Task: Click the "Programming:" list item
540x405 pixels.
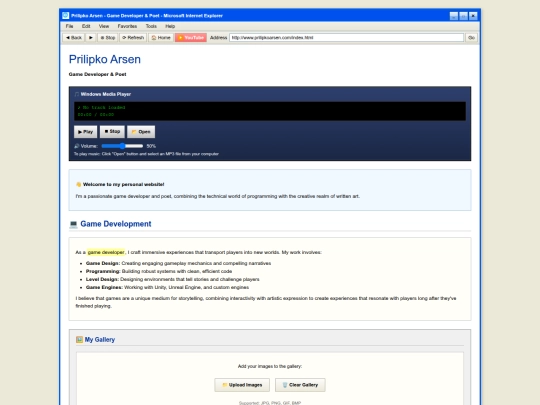Action: [x=159, y=271]
